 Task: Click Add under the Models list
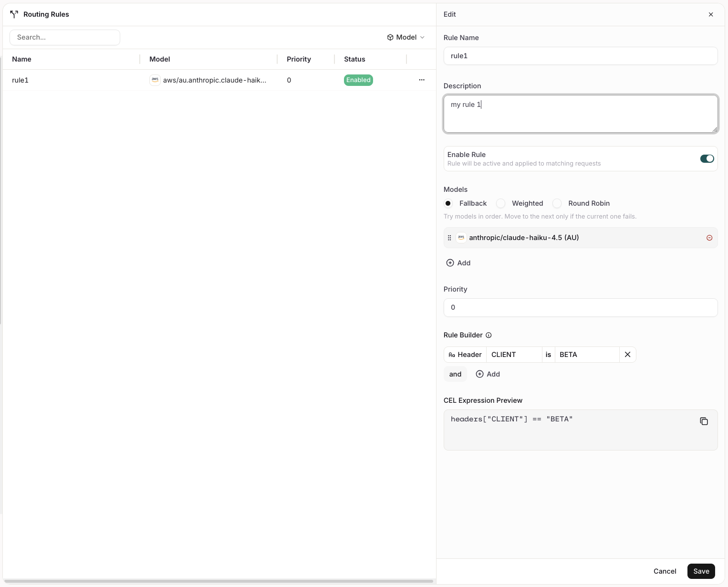tap(458, 263)
